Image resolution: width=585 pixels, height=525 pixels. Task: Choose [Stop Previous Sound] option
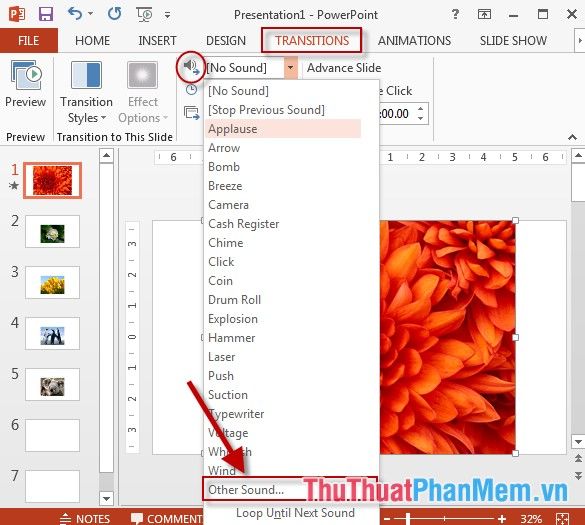coord(283,110)
